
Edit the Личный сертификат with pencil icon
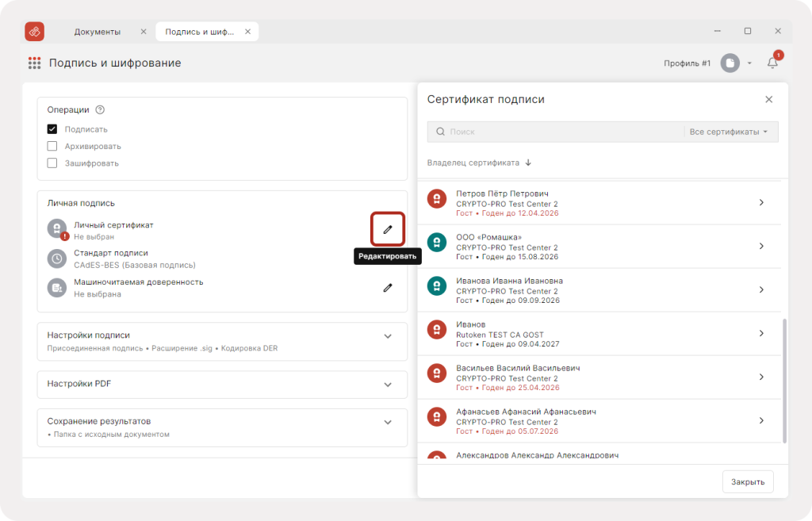coord(387,229)
